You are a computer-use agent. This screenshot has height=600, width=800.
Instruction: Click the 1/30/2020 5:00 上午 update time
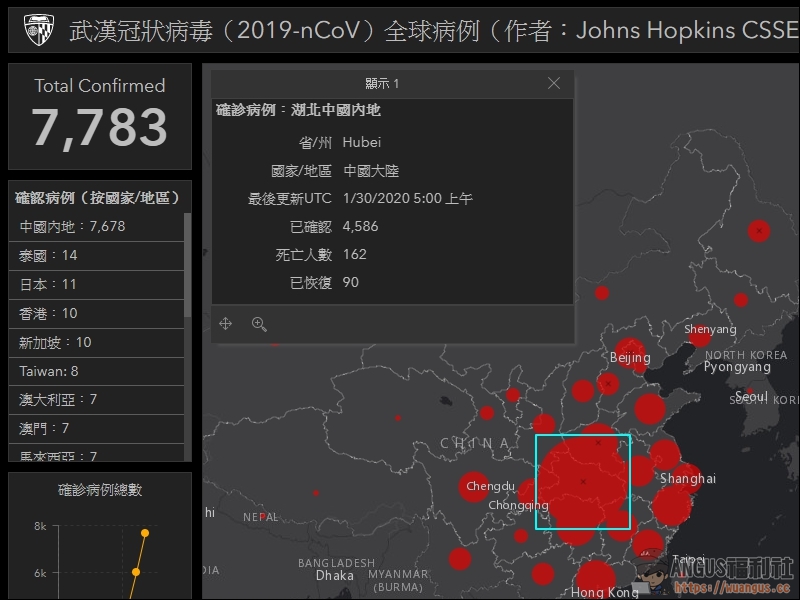408,198
